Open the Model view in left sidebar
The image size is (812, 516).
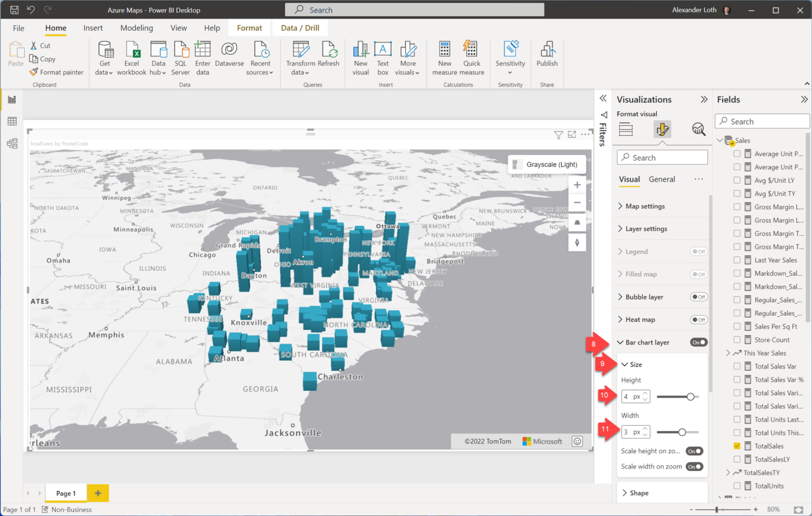click(x=12, y=144)
